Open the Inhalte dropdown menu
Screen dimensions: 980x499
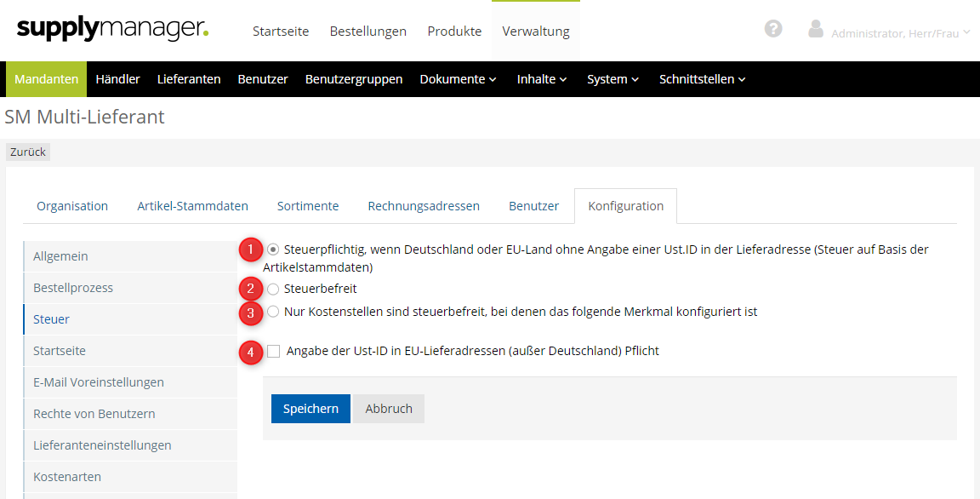coord(541,79)
